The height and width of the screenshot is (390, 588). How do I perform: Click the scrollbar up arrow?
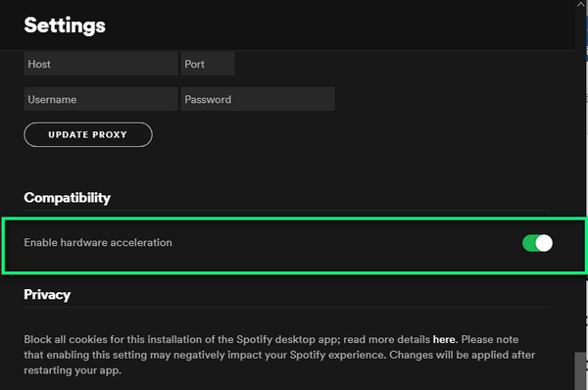pyautogui.click(x=580, y=4)
